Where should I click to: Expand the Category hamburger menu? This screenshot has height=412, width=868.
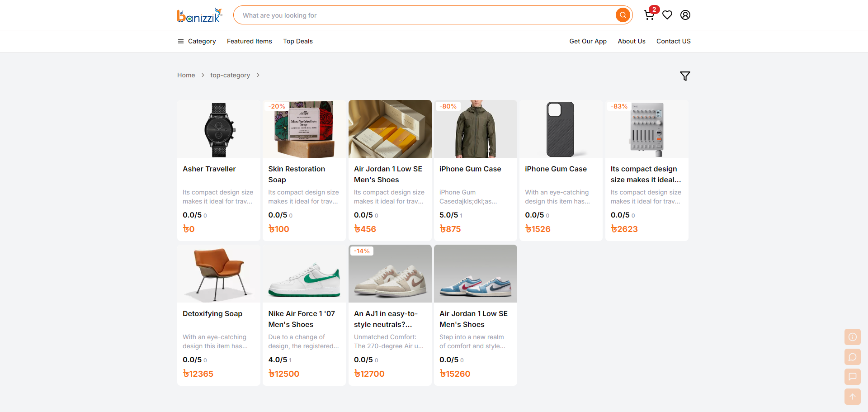click(x=197, y=41)
